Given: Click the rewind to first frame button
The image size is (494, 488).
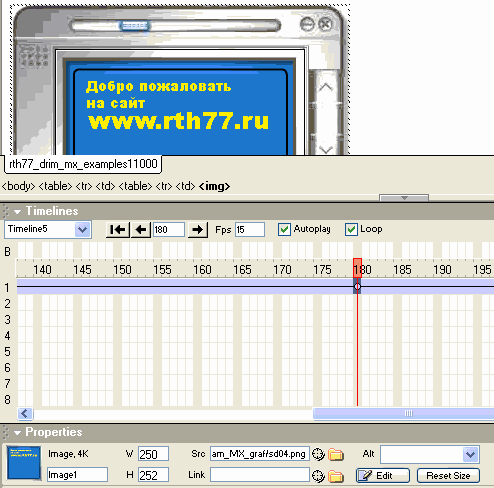Looking at the screenshot, I should [x=118, y=230].
